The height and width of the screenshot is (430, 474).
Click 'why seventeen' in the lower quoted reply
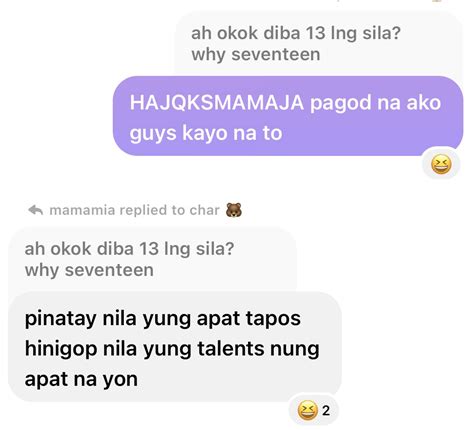[x=89, y=270]
